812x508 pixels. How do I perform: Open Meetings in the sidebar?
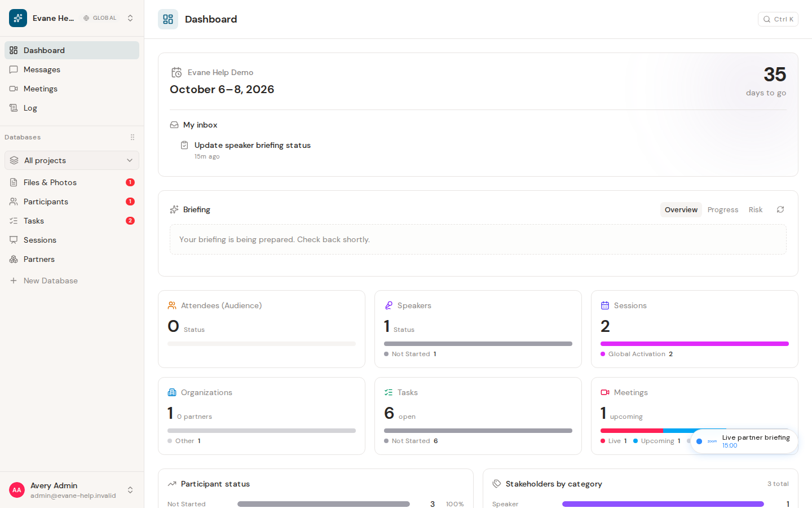(x=72, y=89)
